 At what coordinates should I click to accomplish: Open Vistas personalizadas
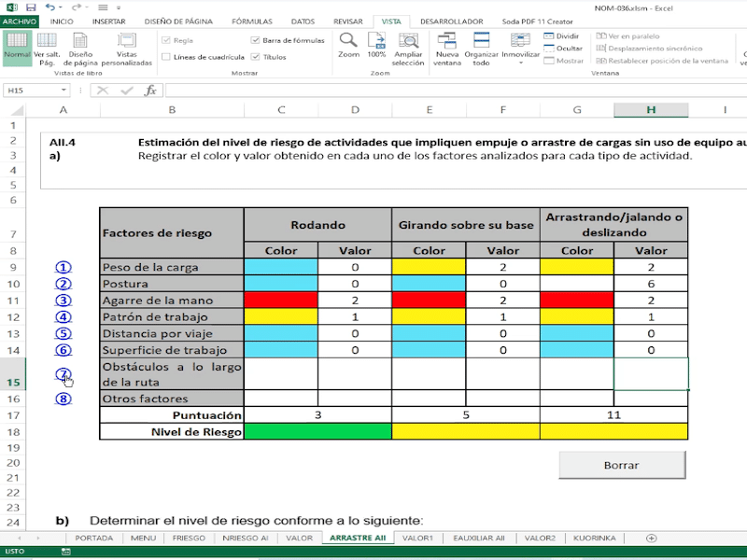[x=127, y=49]
